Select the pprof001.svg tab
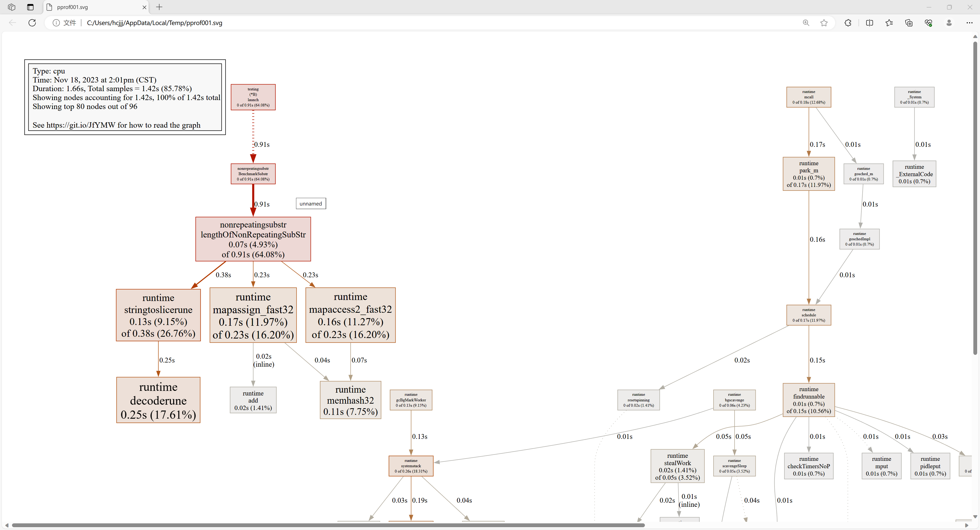 coord(91,7)
